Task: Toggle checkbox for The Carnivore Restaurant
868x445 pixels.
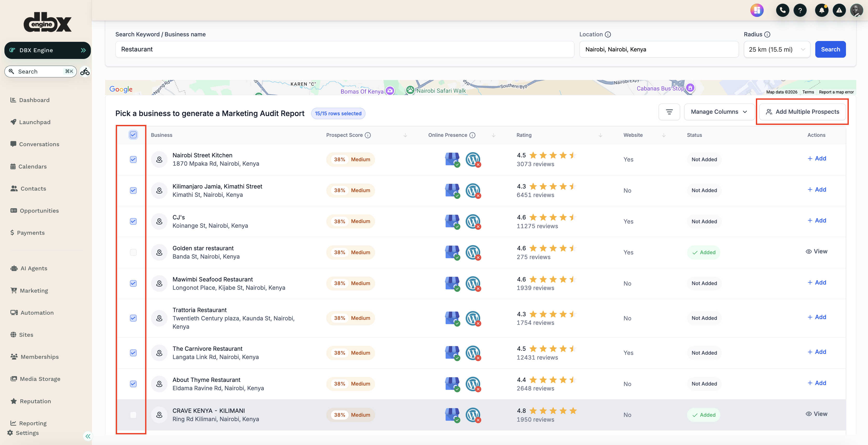Action: [x=133, y=353]
